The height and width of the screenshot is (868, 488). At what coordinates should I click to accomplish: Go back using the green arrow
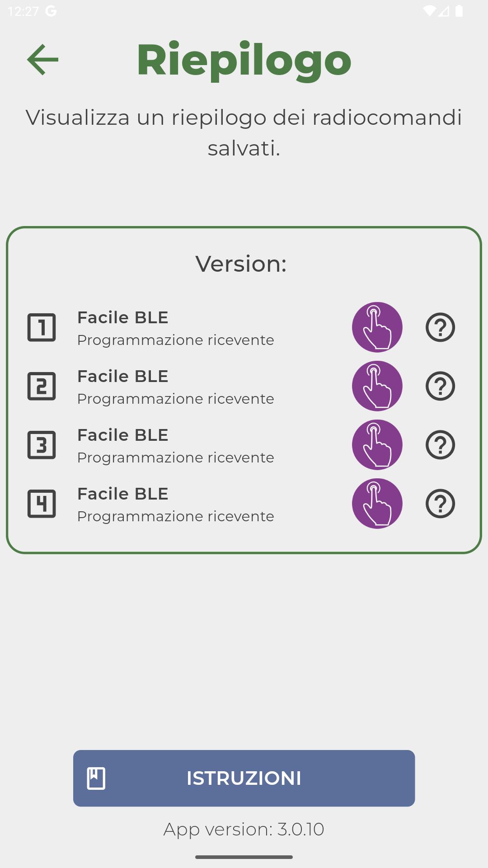[43, 59]
